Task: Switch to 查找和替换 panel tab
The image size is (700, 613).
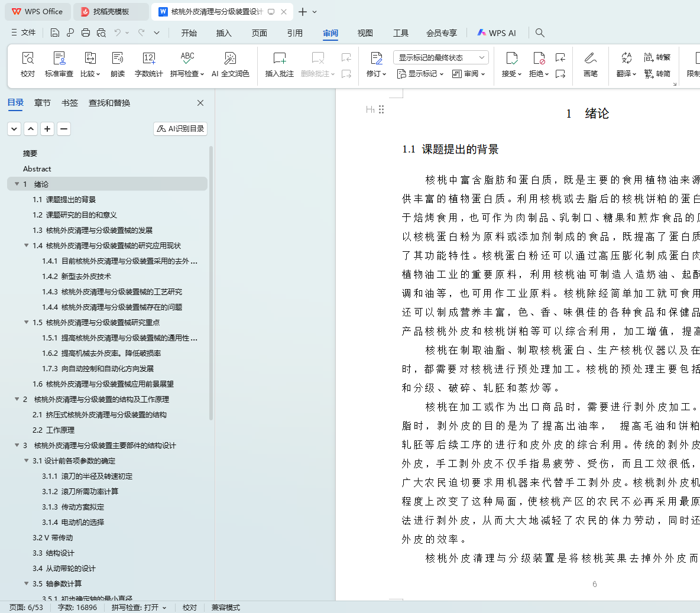Action: coord(109,103)
